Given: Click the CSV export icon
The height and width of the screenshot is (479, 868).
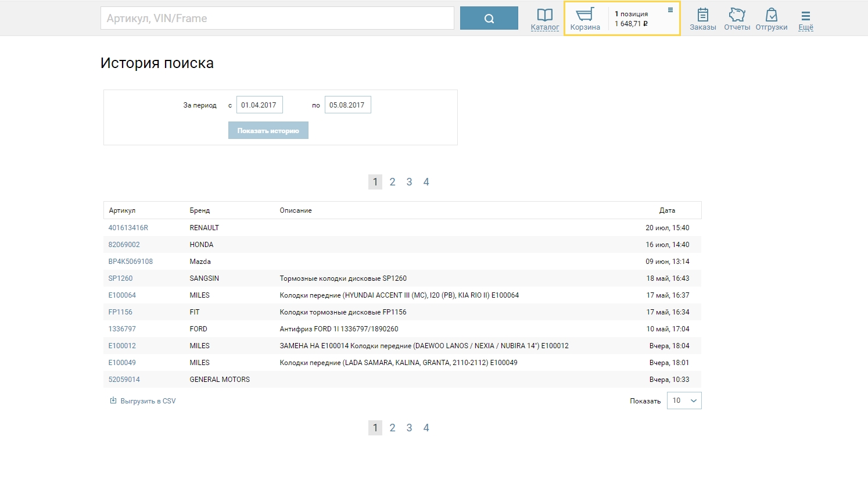Looking at the screenshot, I should pos(113,401).
